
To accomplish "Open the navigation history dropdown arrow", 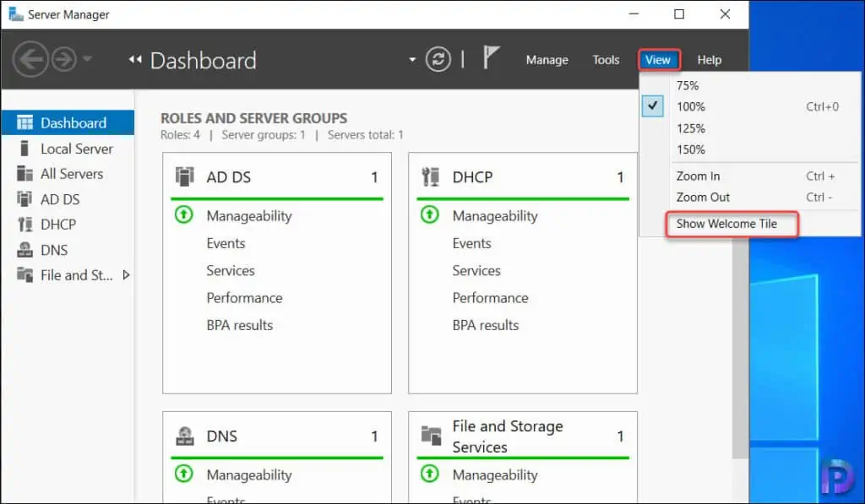I will tap(87, 58).
